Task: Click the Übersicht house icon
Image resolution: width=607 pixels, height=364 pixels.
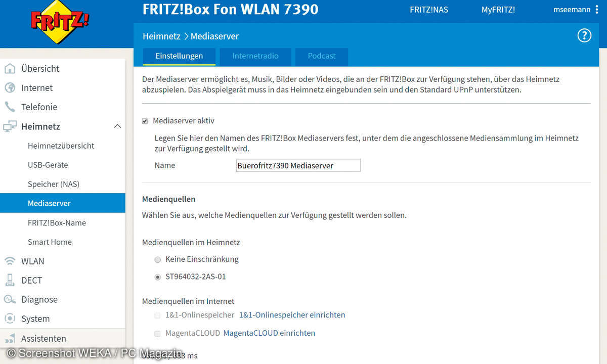Action: 10,68
